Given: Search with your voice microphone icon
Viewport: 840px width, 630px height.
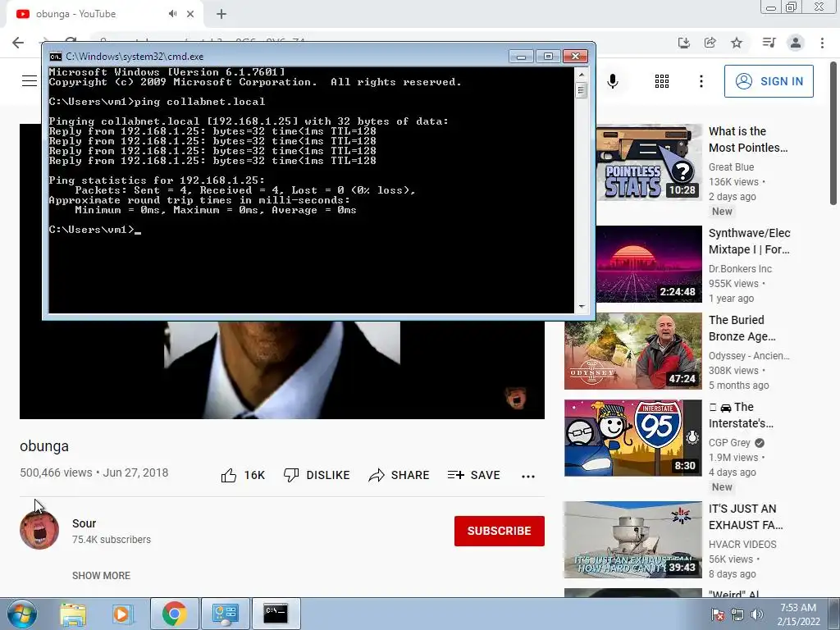Looking at the screenshot, I should [x=613, y=81].
